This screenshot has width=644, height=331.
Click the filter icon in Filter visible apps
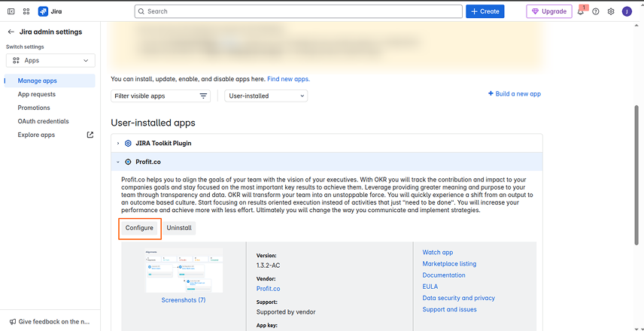tap(203, 96)
